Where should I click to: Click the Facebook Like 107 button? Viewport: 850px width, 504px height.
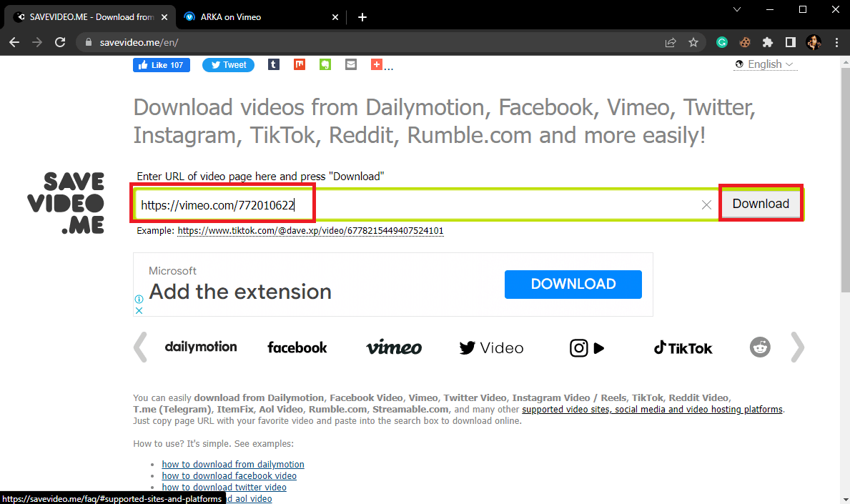click(x=162, y=65)
